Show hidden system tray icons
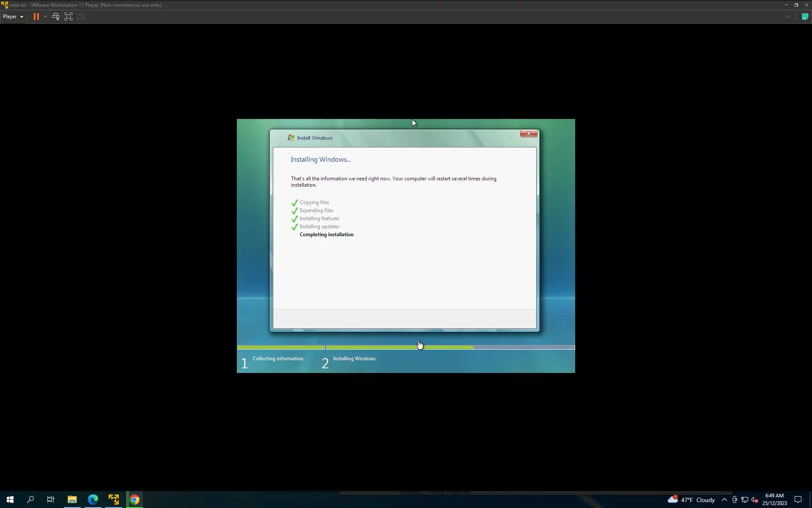This screenshot has height=508, width=812. [724, 500]
